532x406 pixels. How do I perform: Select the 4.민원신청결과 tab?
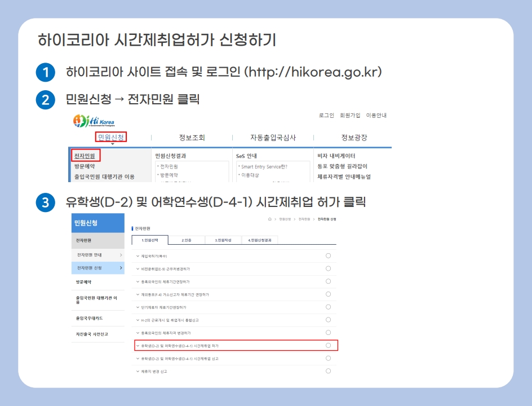click(x=260, y=240)
